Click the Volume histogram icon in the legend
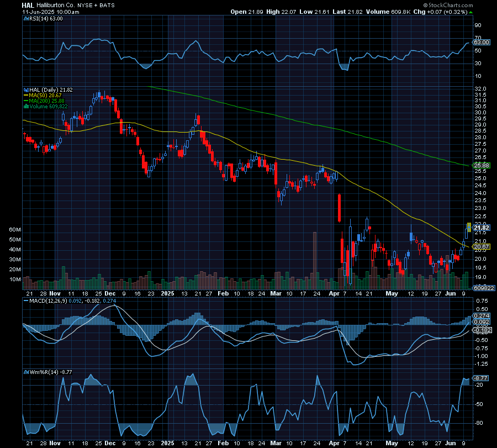 26,107
